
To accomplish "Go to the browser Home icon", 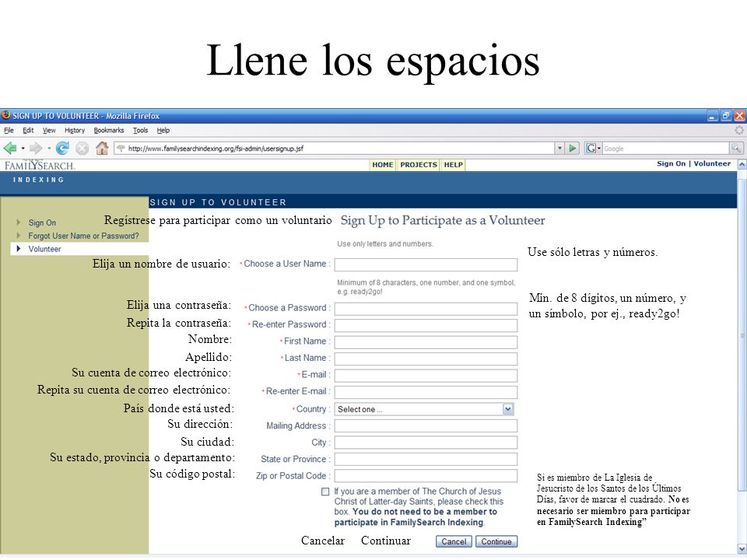I will [102, 148].
